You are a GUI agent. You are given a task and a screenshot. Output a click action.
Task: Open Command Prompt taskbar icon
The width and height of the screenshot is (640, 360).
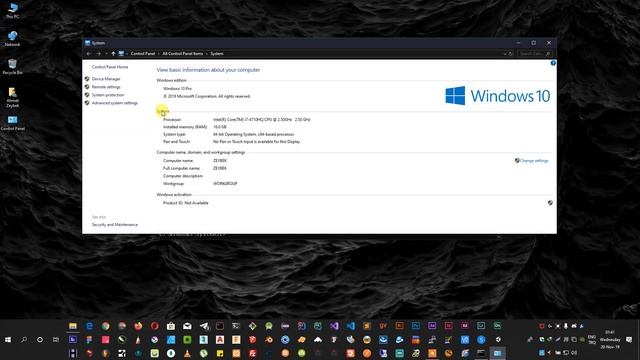pos(481,353)
